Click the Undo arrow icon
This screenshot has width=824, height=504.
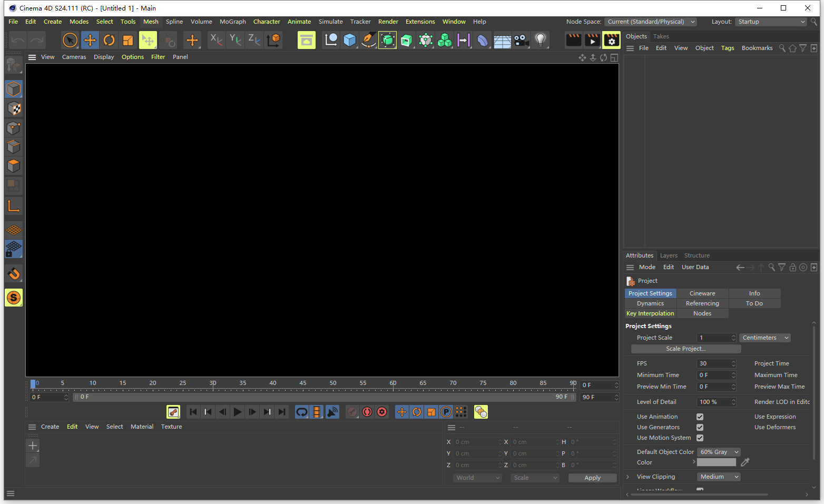[x=18, y=40]
